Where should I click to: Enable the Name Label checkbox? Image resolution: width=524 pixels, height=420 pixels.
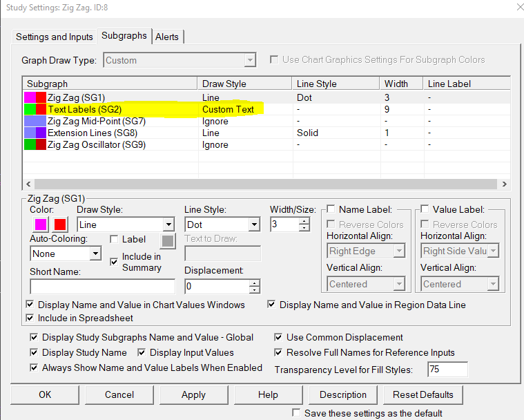pyautogui.click(x=331, y=209)
